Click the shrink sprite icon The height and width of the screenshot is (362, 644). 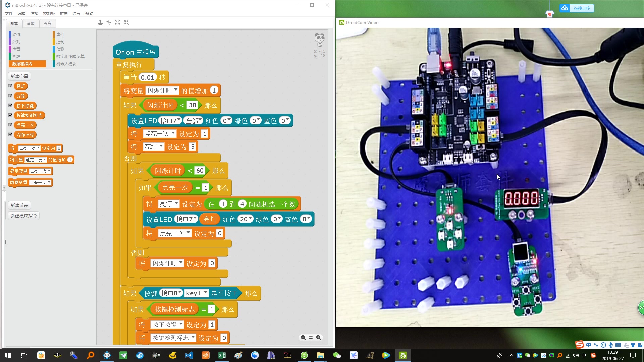126,22
